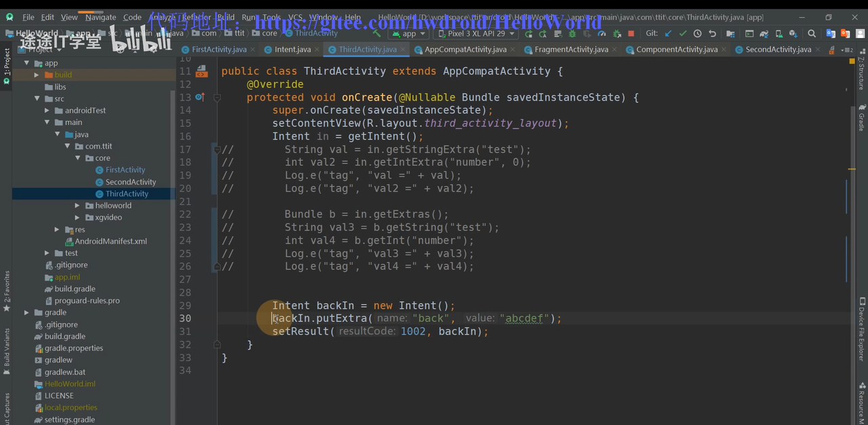This screenshot has width=868, height=425.
Task: Show Git history with the clock icon
Action: (697, 33)
